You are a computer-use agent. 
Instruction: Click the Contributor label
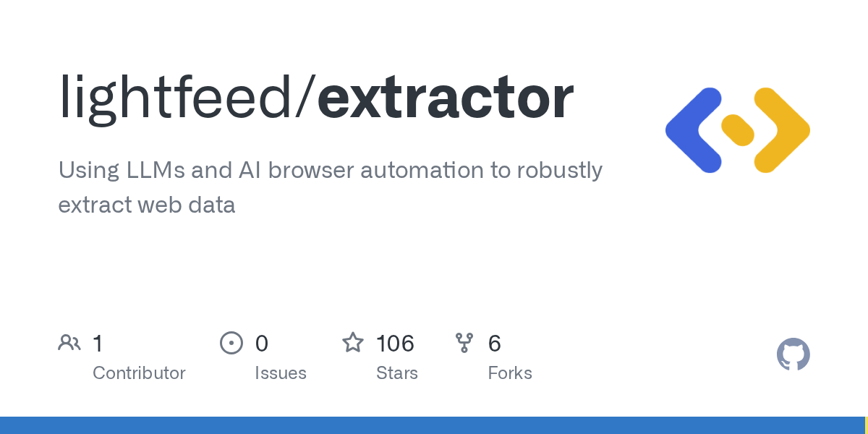139,373
